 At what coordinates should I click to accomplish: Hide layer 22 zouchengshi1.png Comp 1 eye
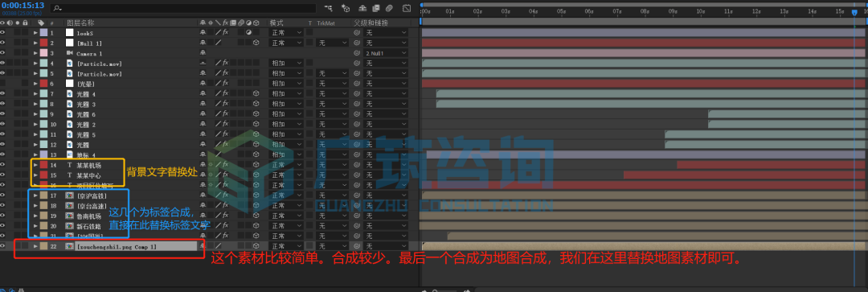click(2, 246)
